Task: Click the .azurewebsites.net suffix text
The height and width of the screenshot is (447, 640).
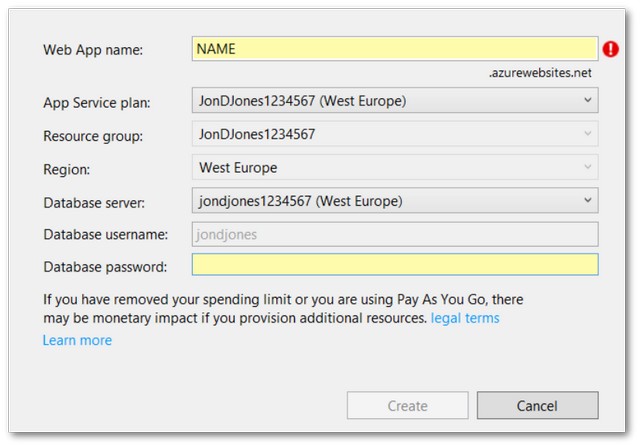Action: [540, 73]
